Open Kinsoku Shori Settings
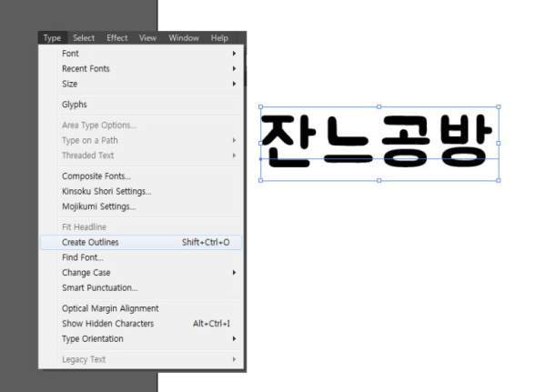This screenshot has width=546, height=392. [141, 192]
